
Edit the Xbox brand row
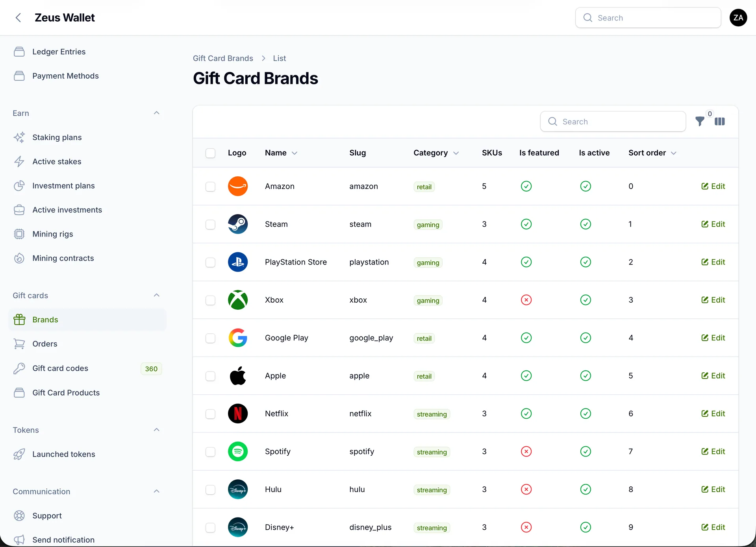713,300
